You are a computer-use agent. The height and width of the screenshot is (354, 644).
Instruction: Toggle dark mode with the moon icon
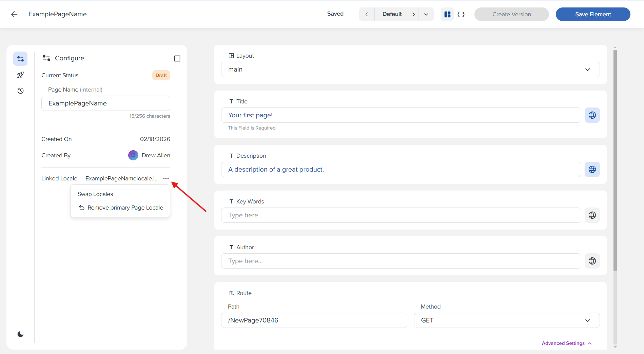click(x=20, y=334)
